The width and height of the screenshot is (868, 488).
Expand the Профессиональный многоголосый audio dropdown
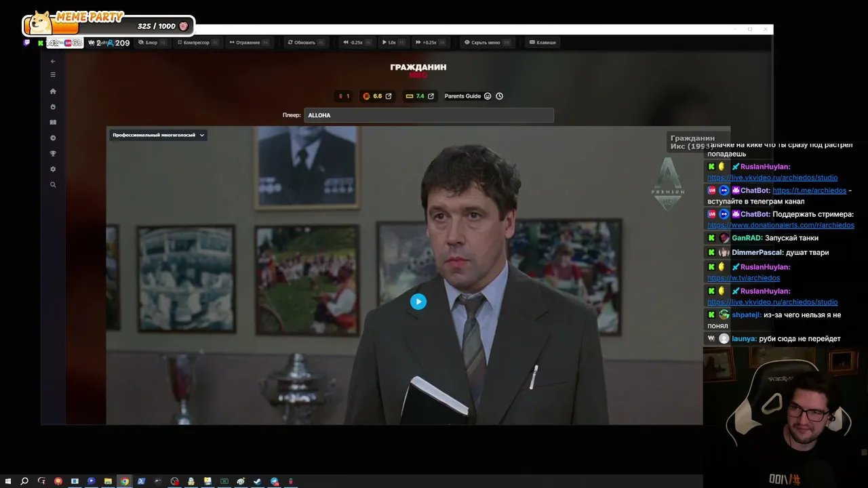point(159,135)
